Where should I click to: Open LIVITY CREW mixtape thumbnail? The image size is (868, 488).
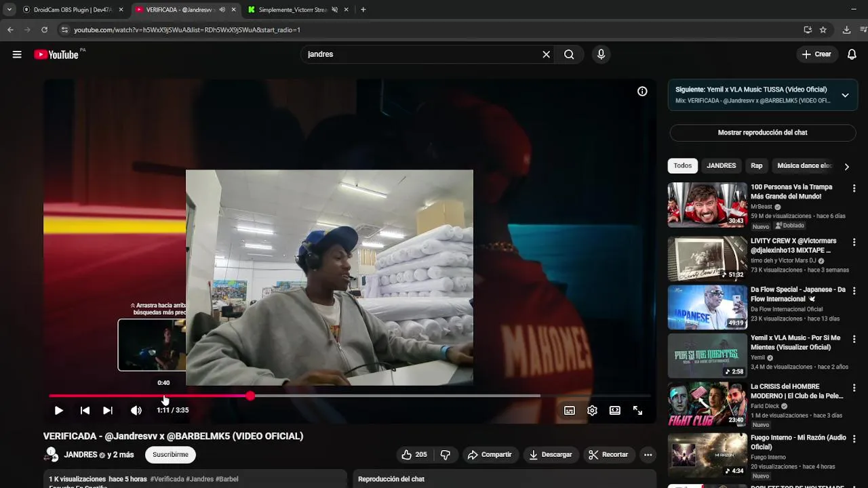coord(707,259)
